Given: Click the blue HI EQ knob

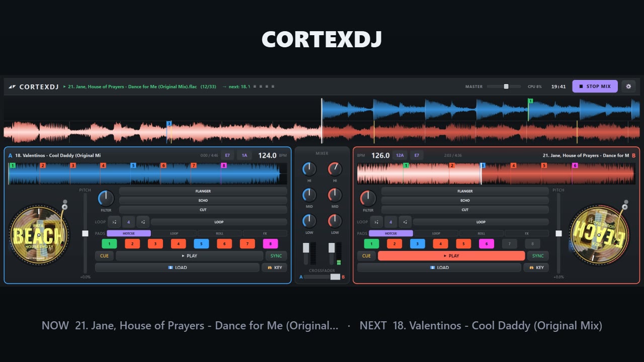Looking at the screenshot, I should [309, 169].
